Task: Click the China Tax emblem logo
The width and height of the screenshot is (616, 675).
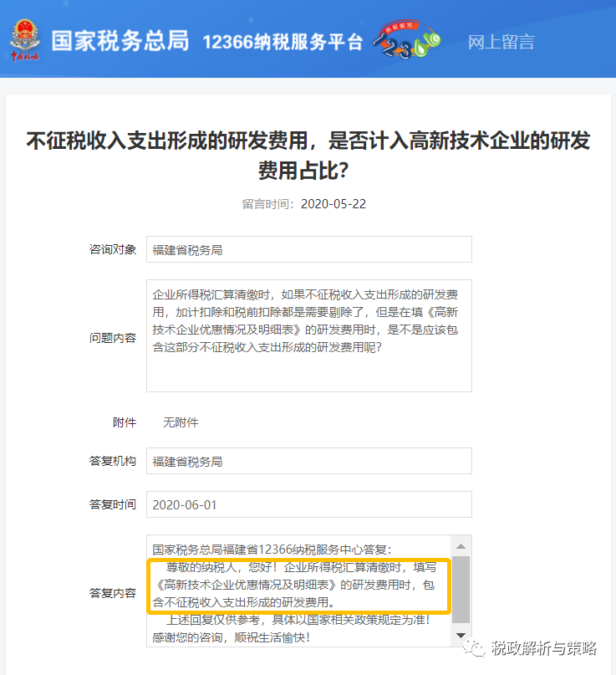Action: coord(24,41)
